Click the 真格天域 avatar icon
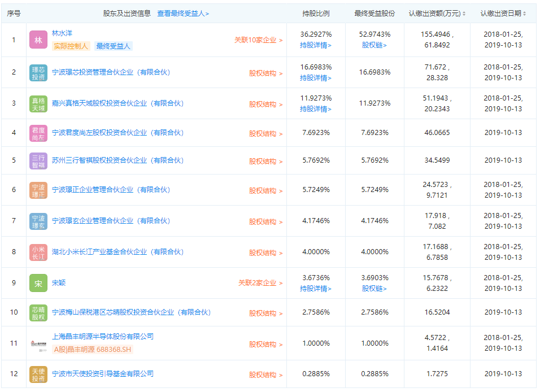Image resolution: width=540 pixels, height=392 pixels. pyautogui.click(x=37, y=103)
